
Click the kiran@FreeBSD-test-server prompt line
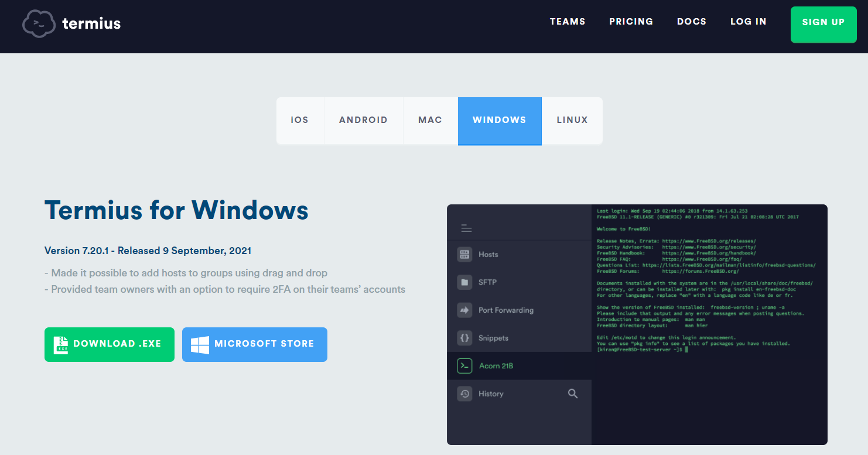point(641,350)
